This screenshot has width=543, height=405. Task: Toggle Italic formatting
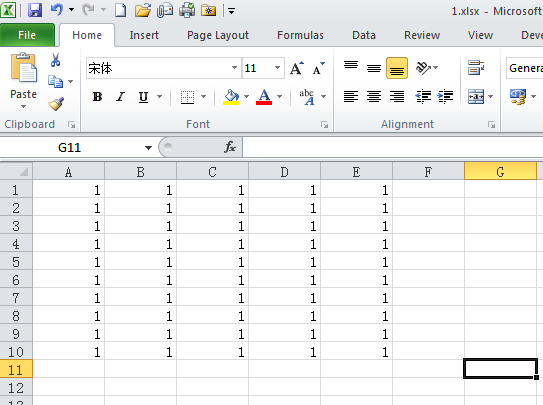(x=120, y=97)
